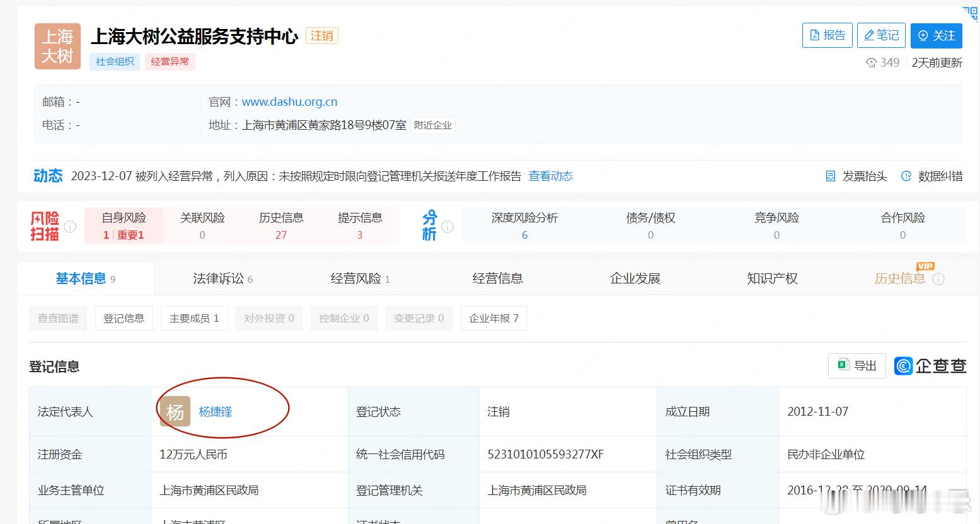Open legal representative 杨捷锋 link
980x524 pixels.
point(216,412)
